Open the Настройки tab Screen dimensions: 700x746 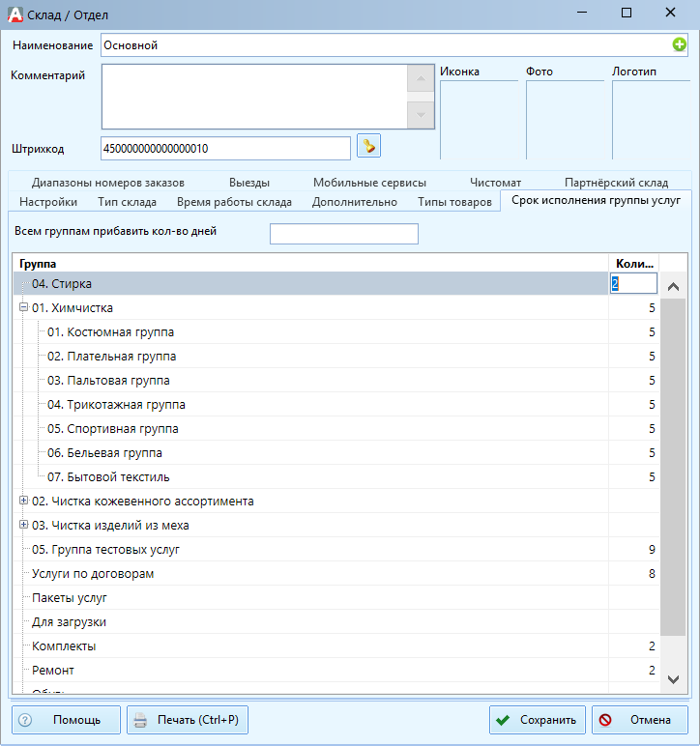pyautogui.click(x=48, y=202)
